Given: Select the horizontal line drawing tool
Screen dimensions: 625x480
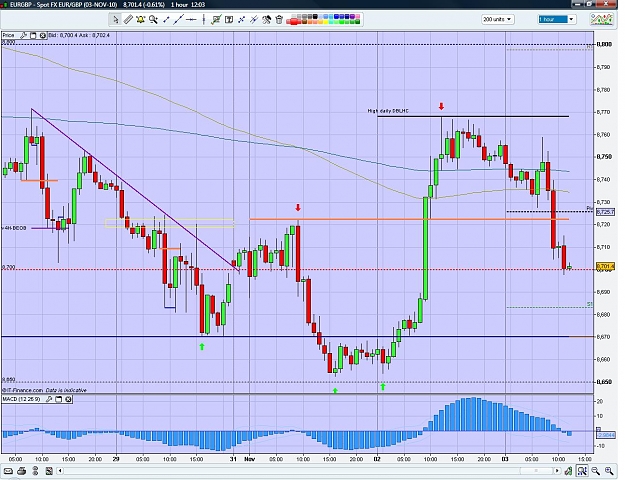Looking at the screenshot, I should point(191,19).
